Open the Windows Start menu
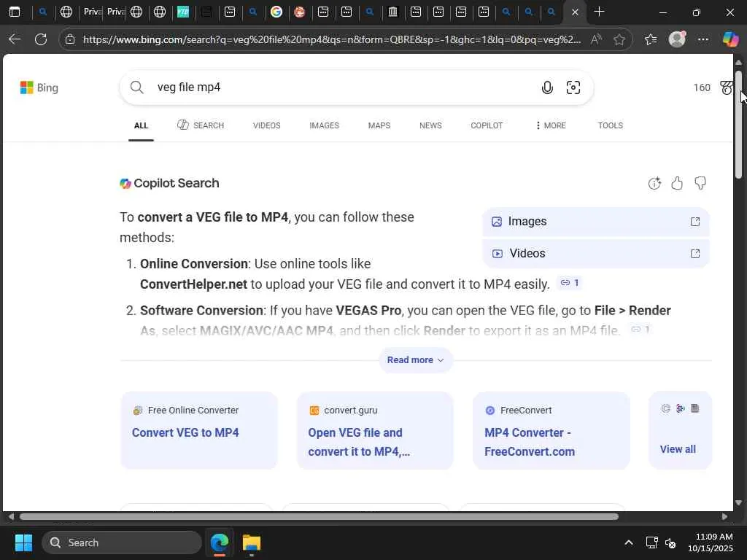The image size is (747, 560). coord(23,542)
